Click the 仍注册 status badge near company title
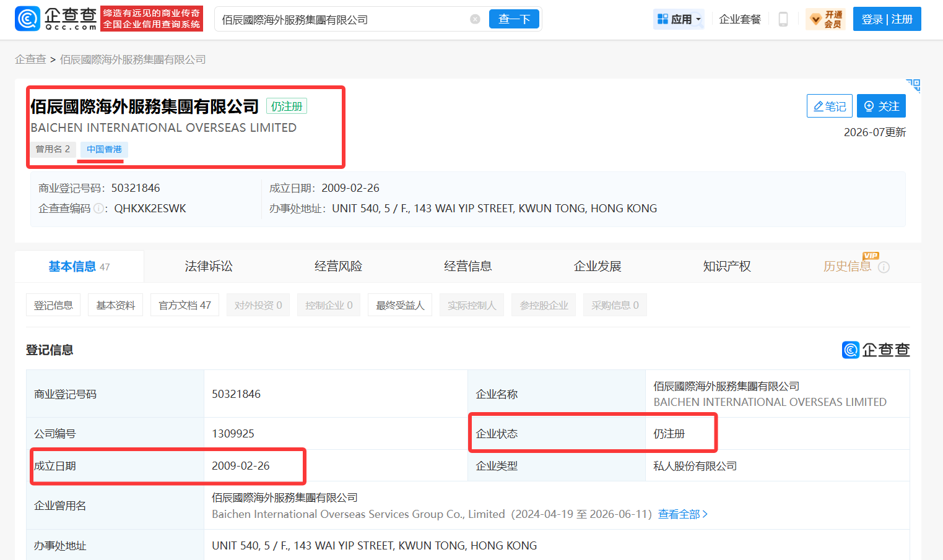 287,106
